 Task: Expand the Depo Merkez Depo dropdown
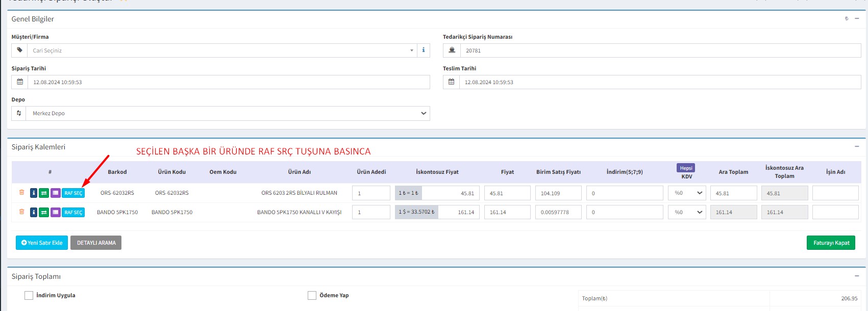click(229, 114)
